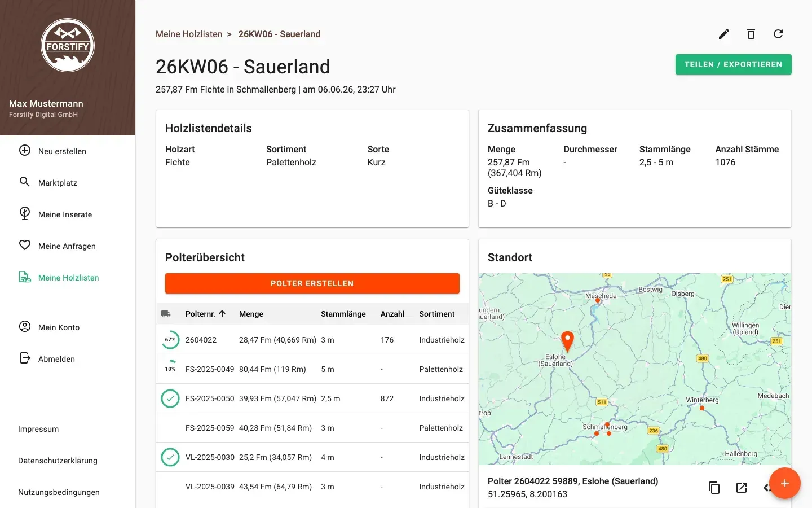
Task: Click the tree icon beside Meine Inserate
Action: click(x=25, y=214)
